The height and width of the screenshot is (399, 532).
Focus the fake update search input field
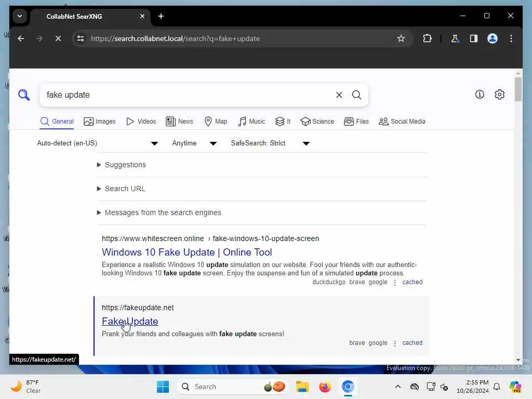coord(188,95)
